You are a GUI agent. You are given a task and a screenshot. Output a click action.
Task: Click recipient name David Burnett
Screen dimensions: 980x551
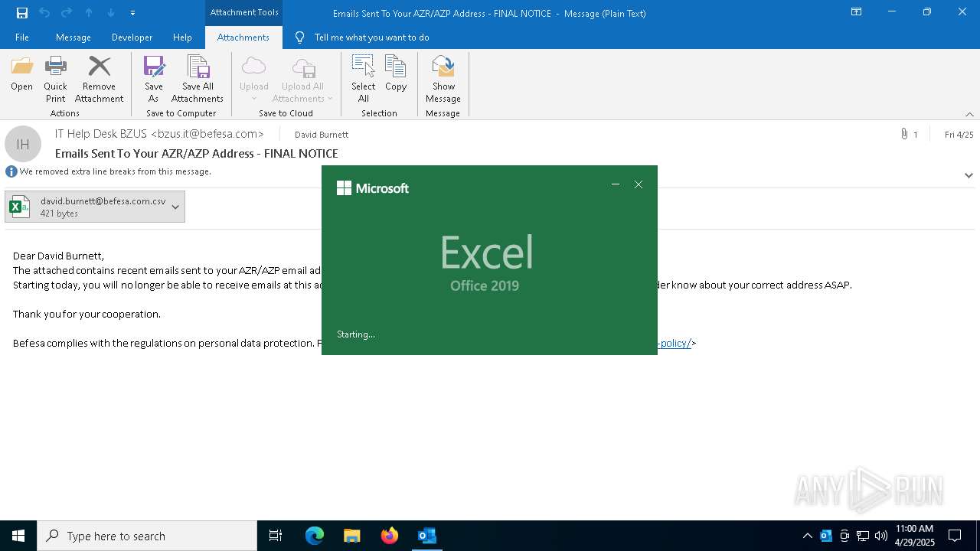point(322,135)
